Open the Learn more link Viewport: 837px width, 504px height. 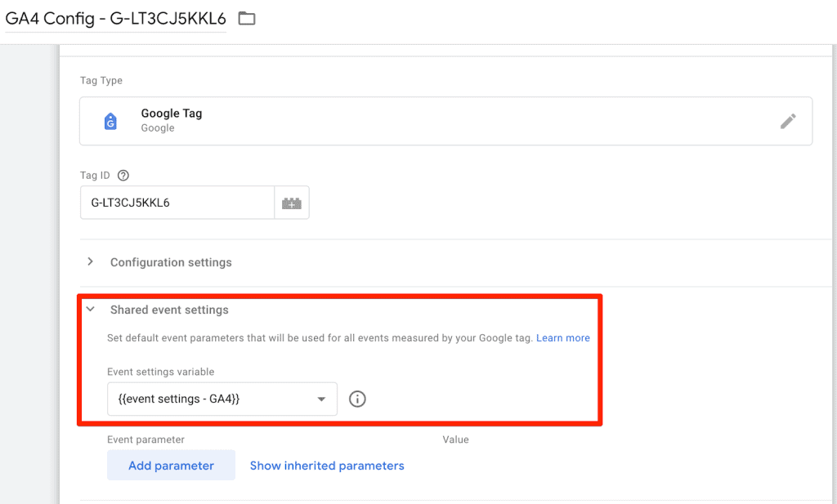(563, 337)
